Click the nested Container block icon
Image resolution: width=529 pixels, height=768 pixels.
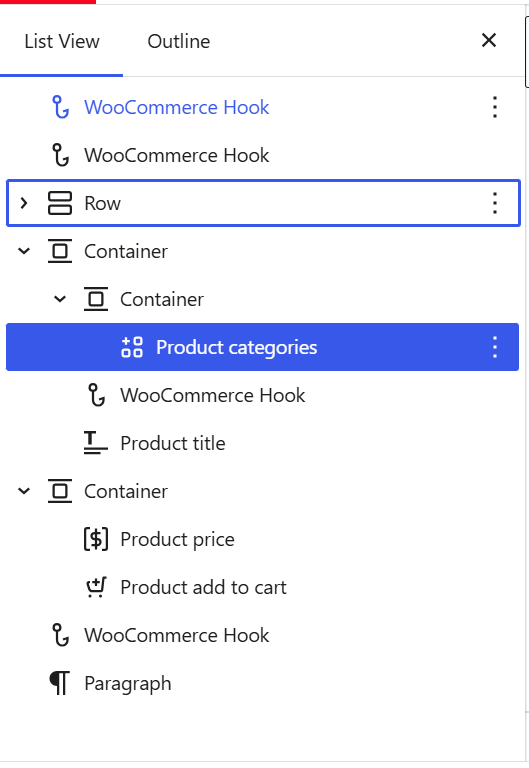point(96,299)
